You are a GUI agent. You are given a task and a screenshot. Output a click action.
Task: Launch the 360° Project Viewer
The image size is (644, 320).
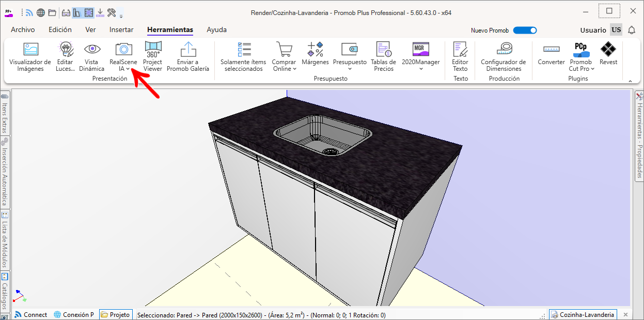(x=153, y=50)
